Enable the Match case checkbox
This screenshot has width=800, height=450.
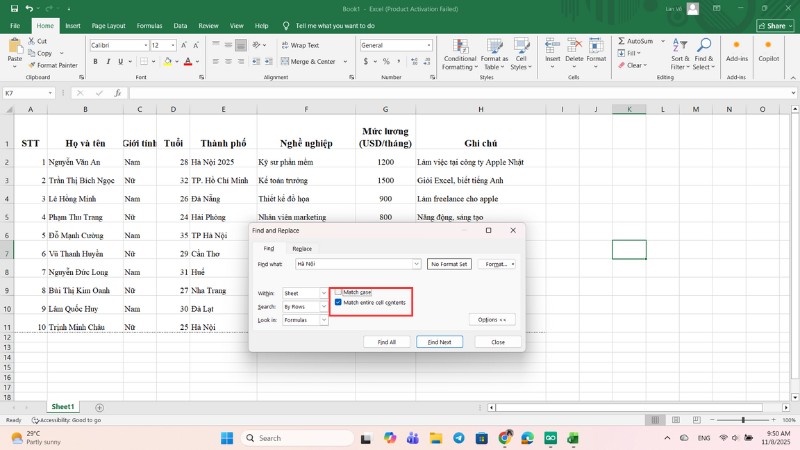pos(338,292)
